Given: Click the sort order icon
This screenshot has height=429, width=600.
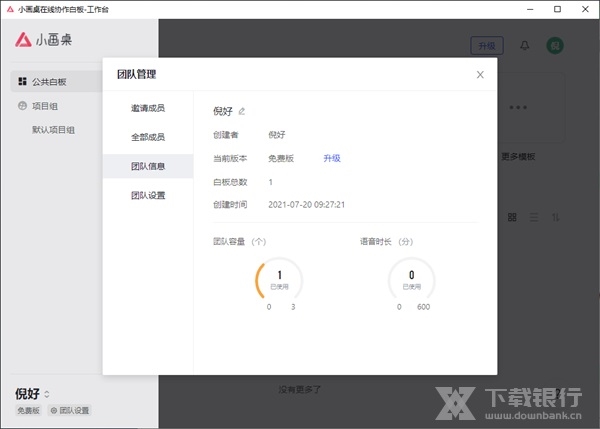Looking at the screenshot, I should [555, 217].
